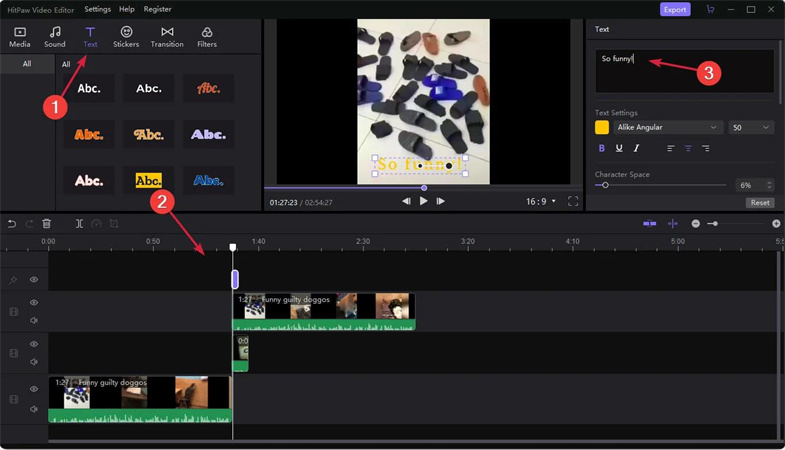Toggle bold text formatting
Viewport: 785px width, 450px height.
(x=601, y=148)
